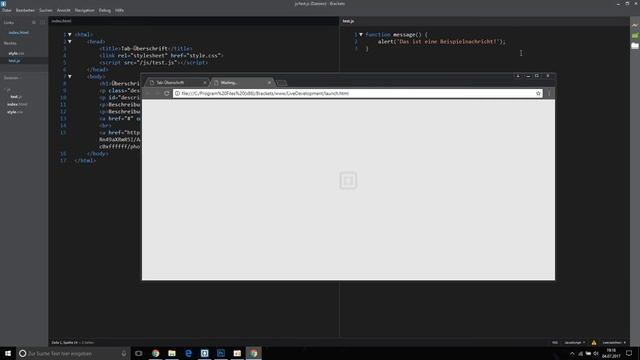Image resolution: width=640 pixels, height=360 pixels.
Task: Open File Explorer from the taskbar
Action: pyautogui.click(x=172, y=353)
